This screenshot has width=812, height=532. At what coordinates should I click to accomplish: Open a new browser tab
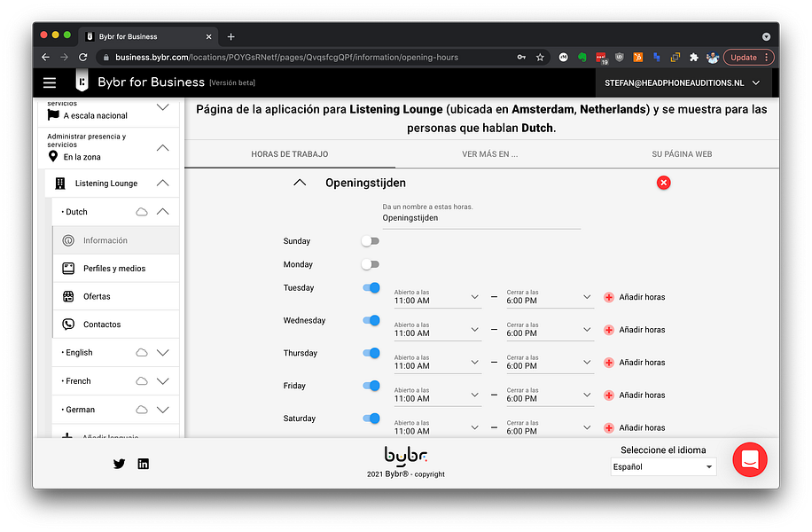(231, 36)
